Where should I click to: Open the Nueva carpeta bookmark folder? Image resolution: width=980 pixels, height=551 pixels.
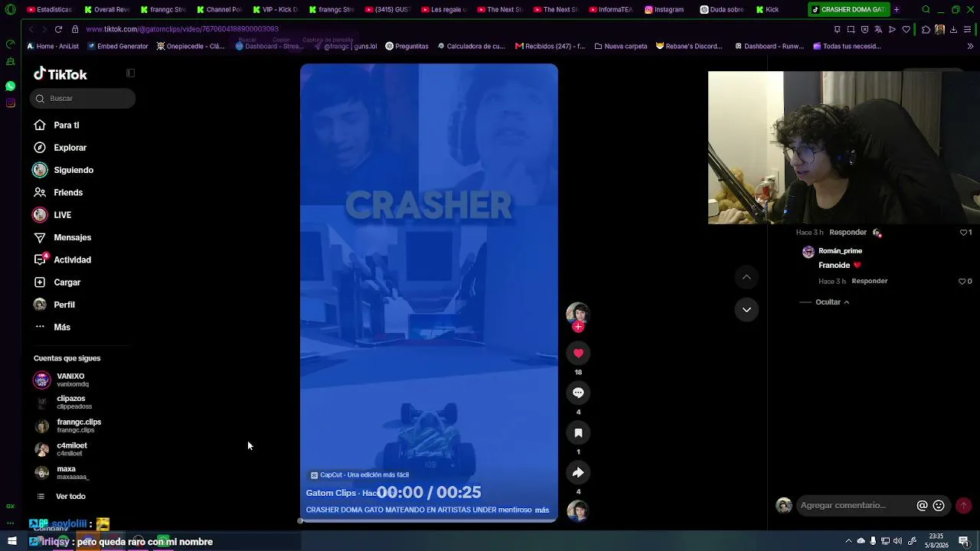click(621, 46)
